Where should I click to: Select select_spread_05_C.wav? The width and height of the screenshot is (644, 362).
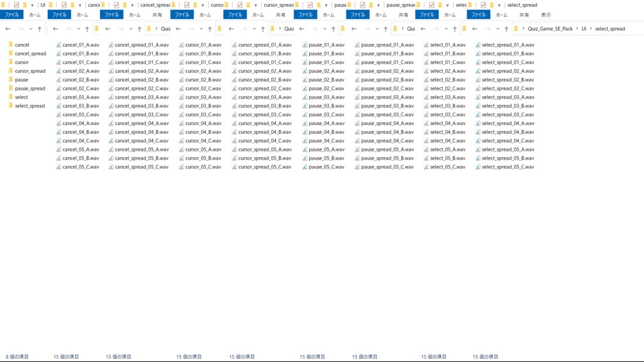click(505, 167)
